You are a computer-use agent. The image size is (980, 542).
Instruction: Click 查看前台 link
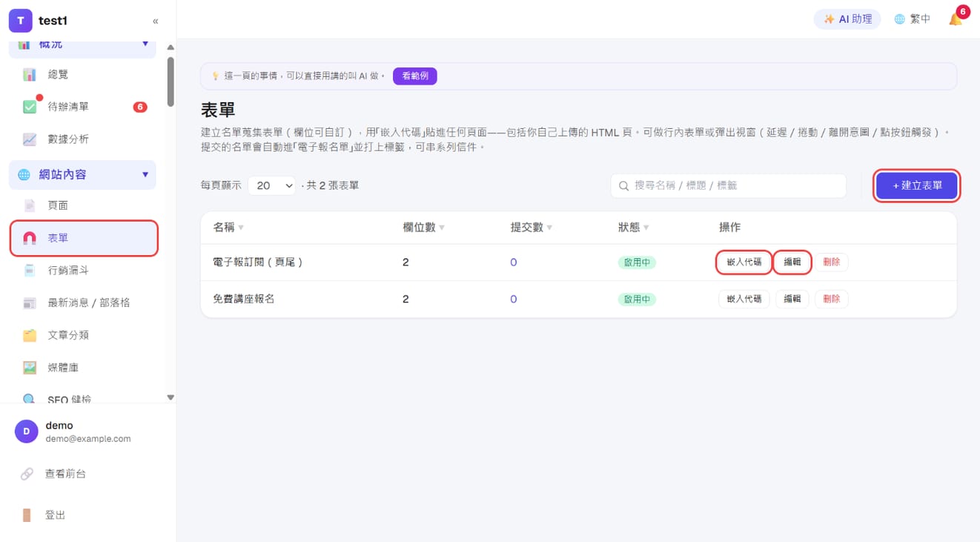65,473
